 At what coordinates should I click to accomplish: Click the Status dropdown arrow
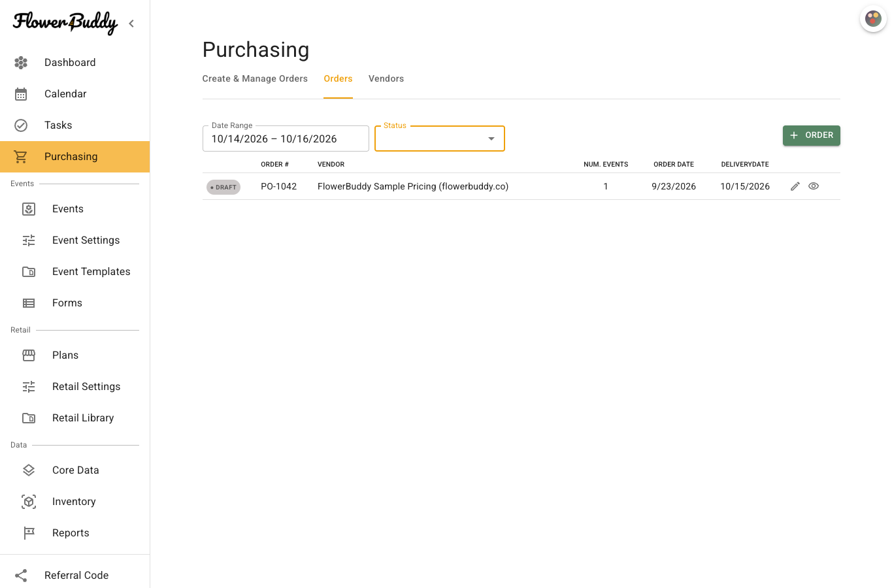(491, 139)
